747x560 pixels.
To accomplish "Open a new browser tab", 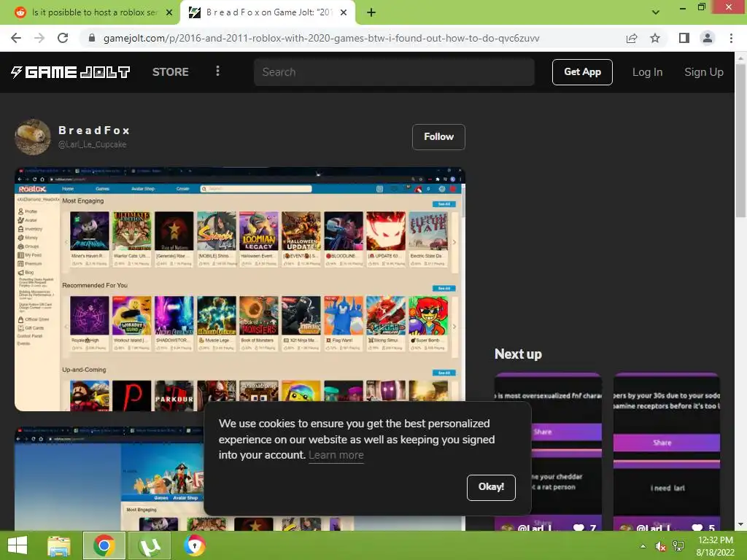I will (371, 12).
